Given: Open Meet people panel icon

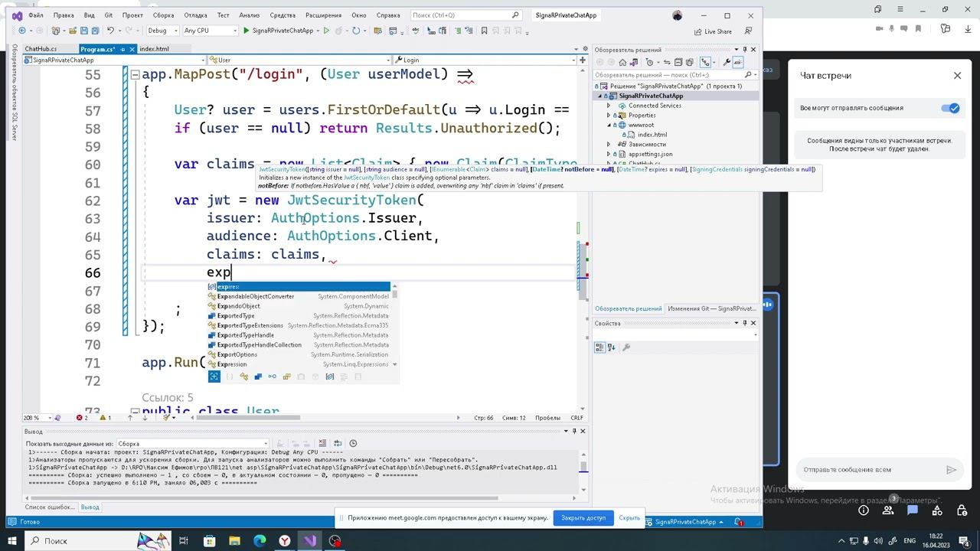Looking at the screenshot, I should coord(888,510).
